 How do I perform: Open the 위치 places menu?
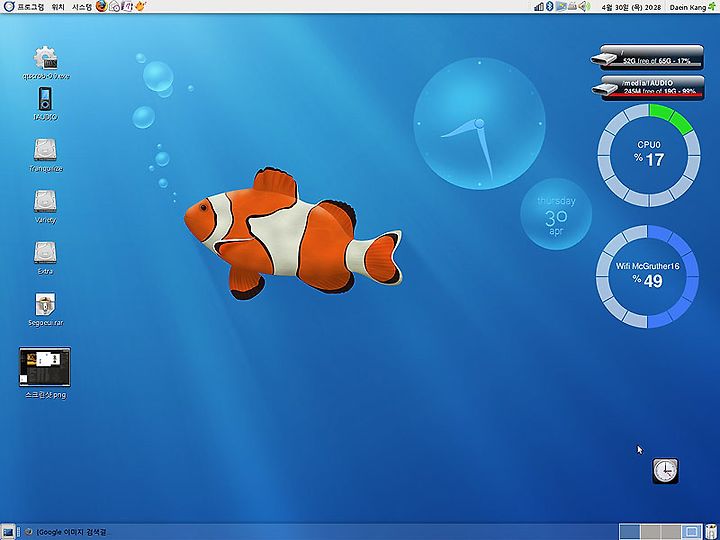58,7
